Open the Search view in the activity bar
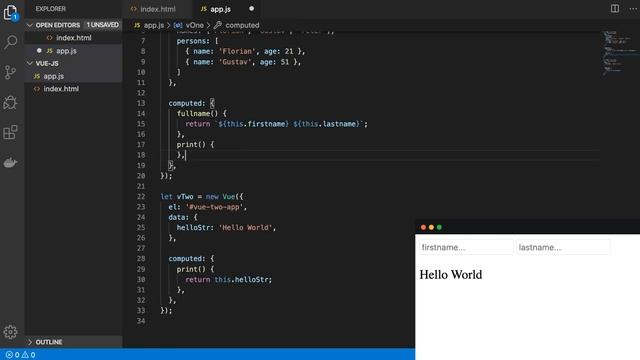This screenshot has height=360, width=640. coord(10,42)
